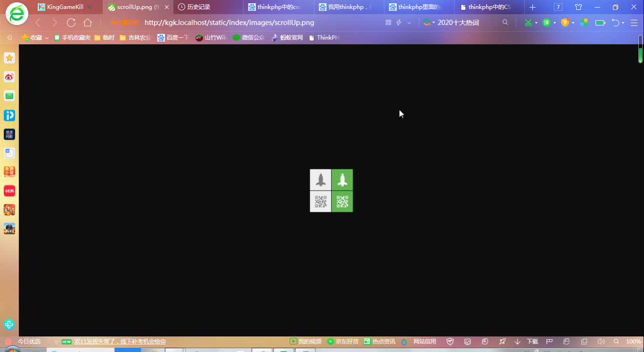Open the browser home page
The width and height of the screenshot is (644, 352).
[88, 23]
